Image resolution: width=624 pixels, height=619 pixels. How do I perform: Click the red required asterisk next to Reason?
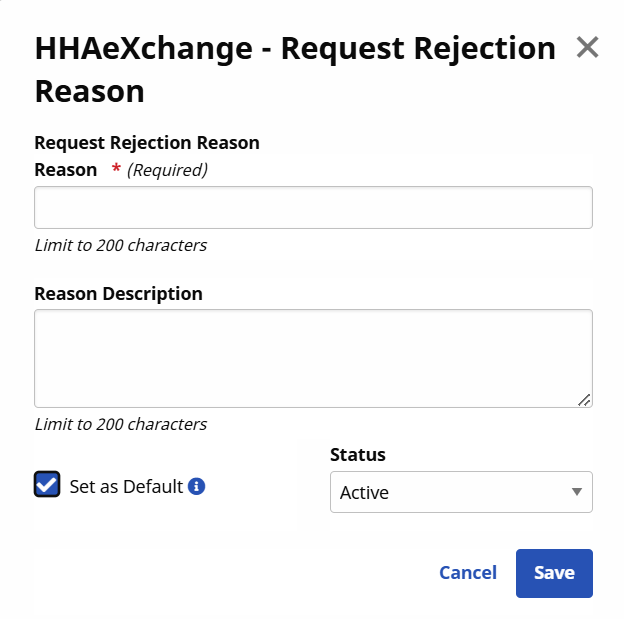tap(116, 169)
